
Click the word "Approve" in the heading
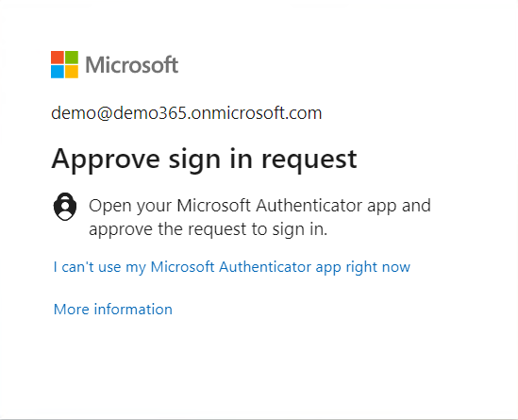106,160
